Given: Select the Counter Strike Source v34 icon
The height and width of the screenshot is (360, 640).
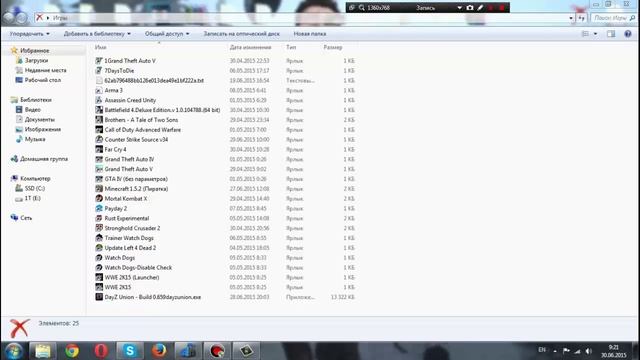Looking at the screenshot, I should [x=99, y=140].
